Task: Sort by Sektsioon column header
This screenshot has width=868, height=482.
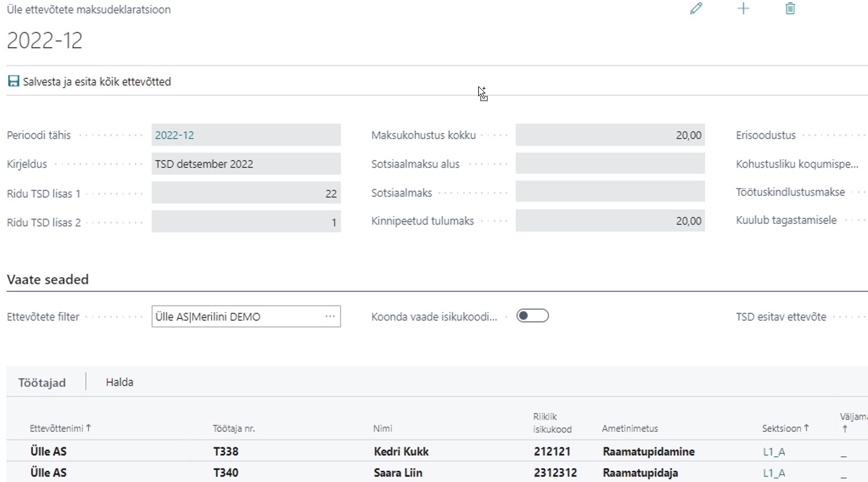Action: 785,428
